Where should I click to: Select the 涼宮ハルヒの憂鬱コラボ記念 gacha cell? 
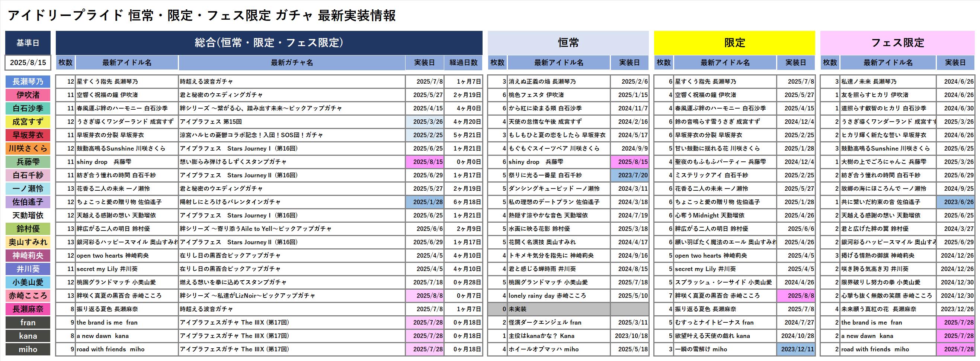pyautogui.click(x=291, y=135)
